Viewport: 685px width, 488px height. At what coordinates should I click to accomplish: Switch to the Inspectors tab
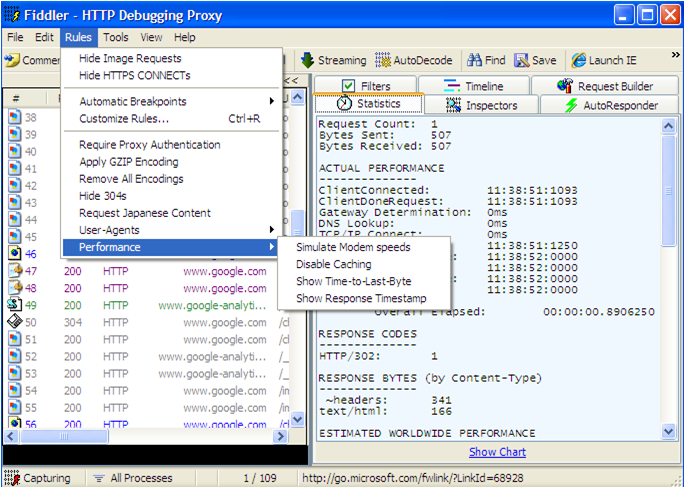pyautogui.click(x=481, y=105)
